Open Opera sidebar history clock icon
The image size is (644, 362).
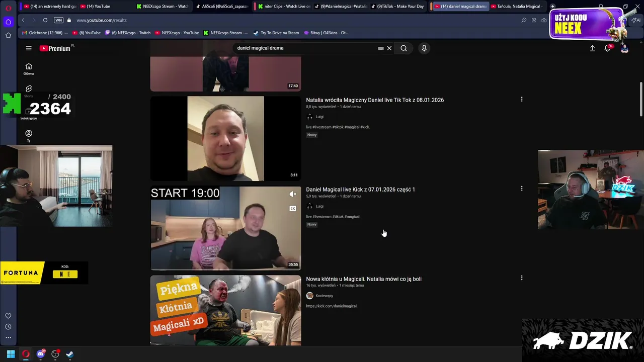tap(8, 327)
